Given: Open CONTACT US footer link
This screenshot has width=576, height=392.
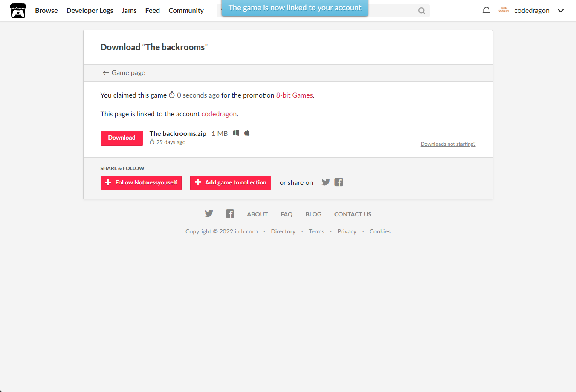Looking at the screenshot, I should tap(353, 214).
